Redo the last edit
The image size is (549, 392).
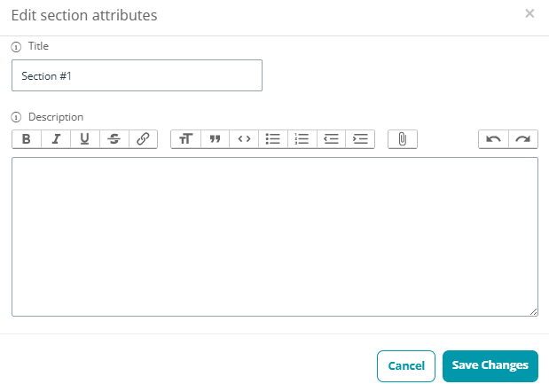[x=523, y=139]
